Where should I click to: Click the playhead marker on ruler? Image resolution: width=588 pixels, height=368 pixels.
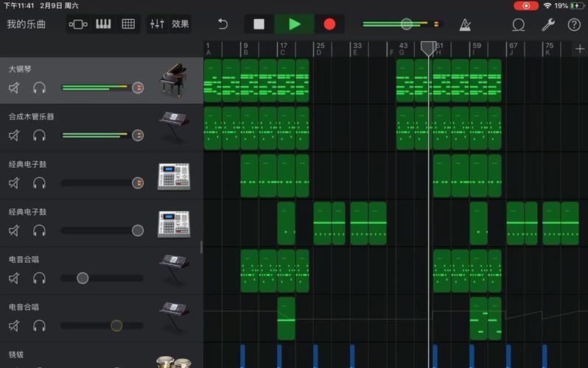click(x=428, y=48)
